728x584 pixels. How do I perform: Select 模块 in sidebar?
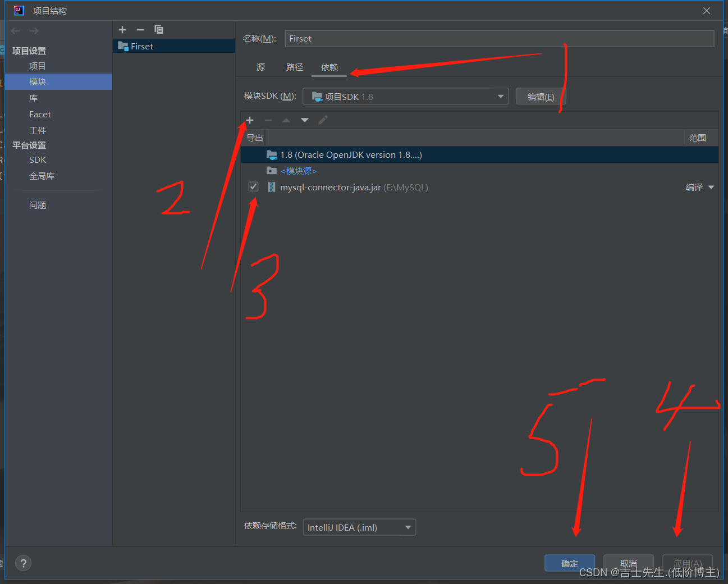tap(38, 82)
